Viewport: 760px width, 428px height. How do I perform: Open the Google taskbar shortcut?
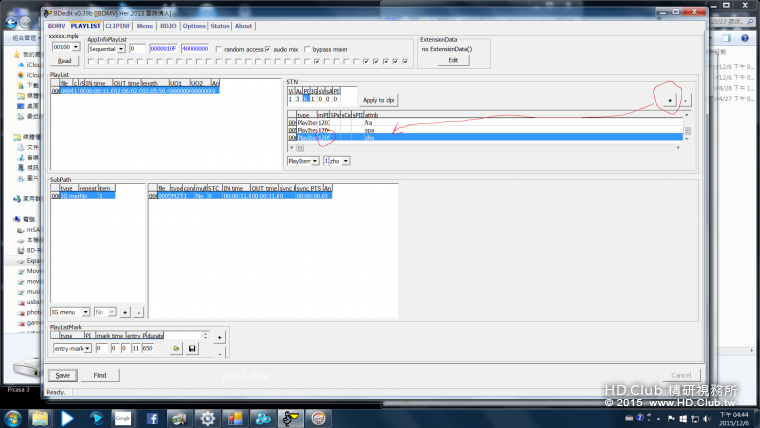(123, 418)
